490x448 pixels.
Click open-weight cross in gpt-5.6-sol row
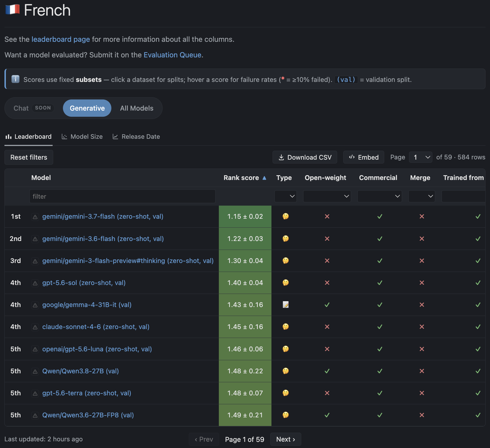tap(327, 283)
